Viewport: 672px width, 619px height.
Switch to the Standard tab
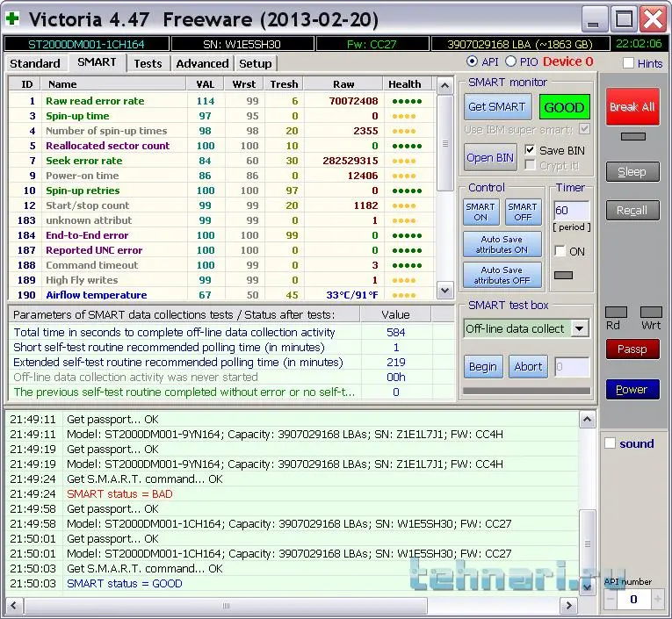(x=35, y=63)
